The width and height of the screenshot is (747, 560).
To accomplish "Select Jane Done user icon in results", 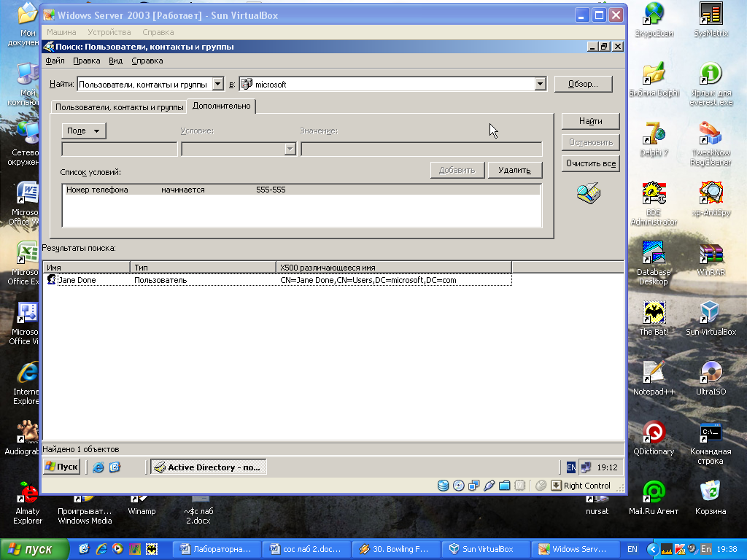I will point(52,280).
